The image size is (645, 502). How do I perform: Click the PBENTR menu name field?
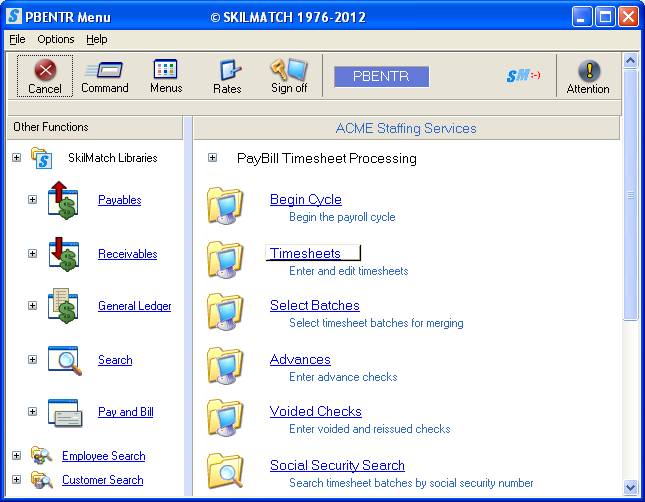click(x=381, y=77)
